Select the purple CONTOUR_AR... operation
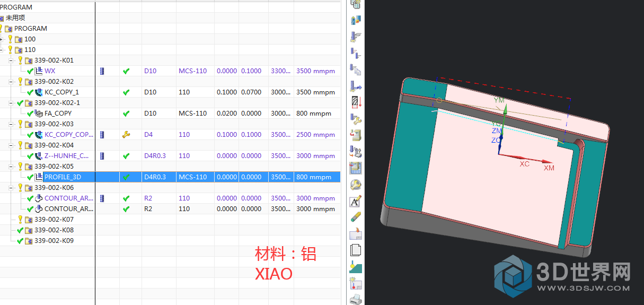The image size is (644, 305). click(69, 198)
